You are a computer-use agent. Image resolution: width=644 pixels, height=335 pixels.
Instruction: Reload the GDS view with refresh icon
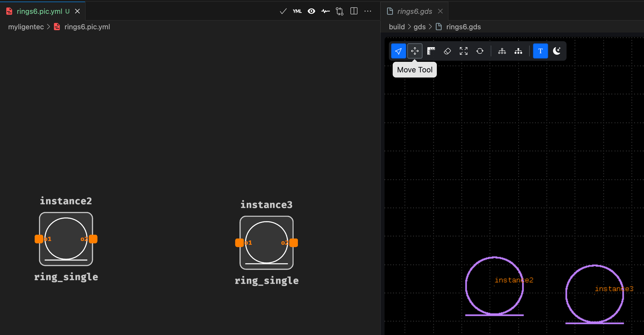point(480,51)
